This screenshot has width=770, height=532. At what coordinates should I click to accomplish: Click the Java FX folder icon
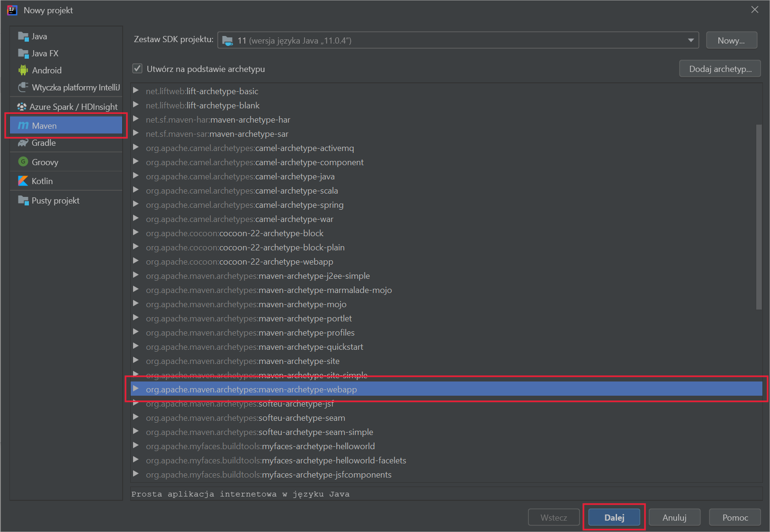23,53
